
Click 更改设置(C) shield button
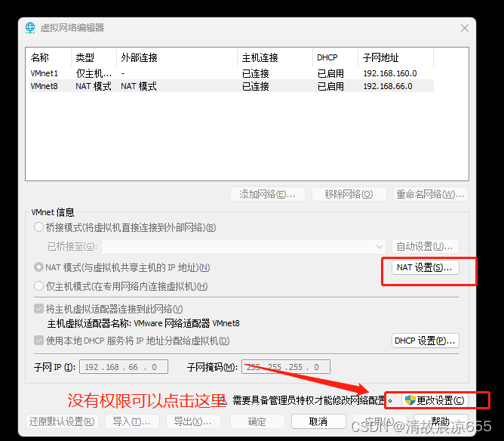click(435, 400)
